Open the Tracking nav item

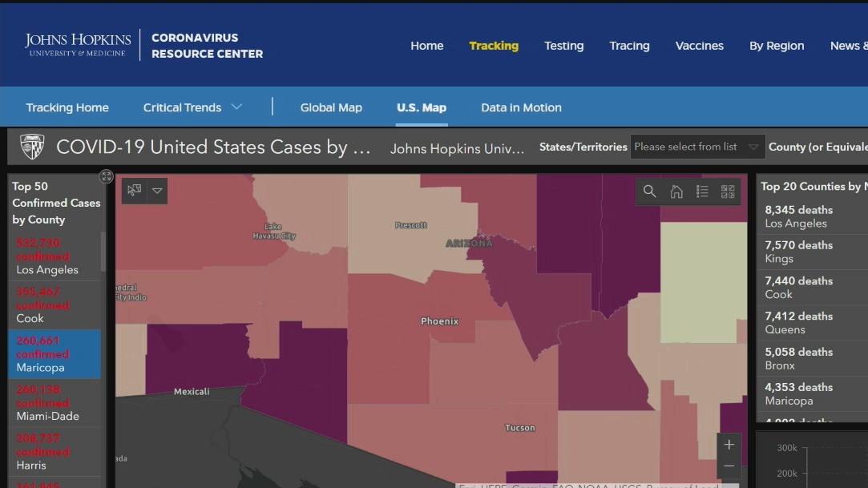tap(494, 46)
